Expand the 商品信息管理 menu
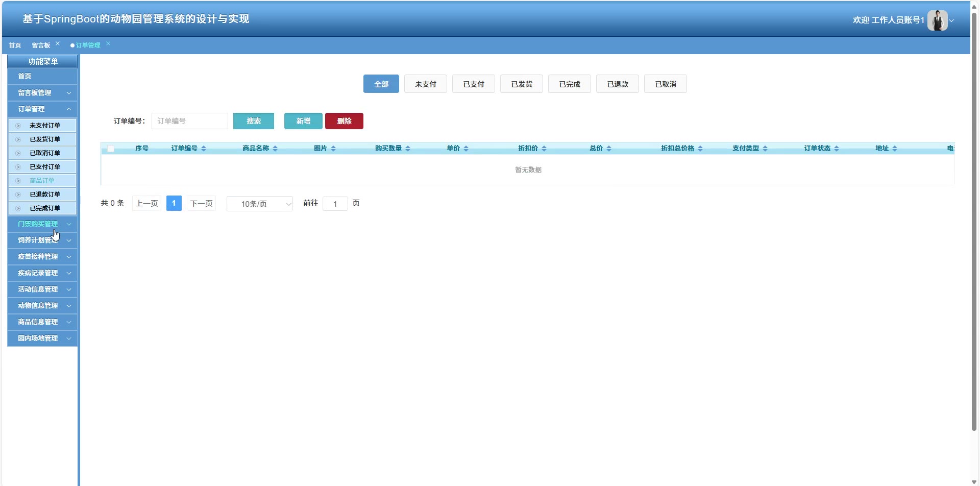The width and height of the screenshot is (980, 486). click(x=42, y=322)
